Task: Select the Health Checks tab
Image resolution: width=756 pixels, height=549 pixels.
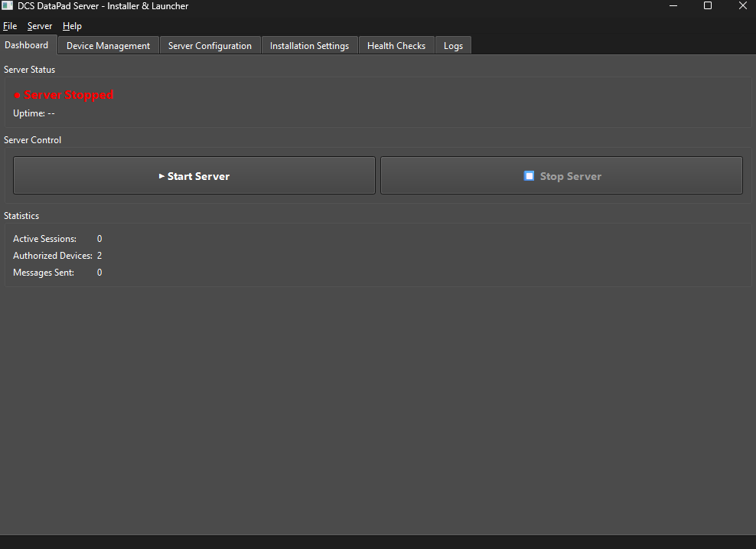Action: [x=396, y=46]
